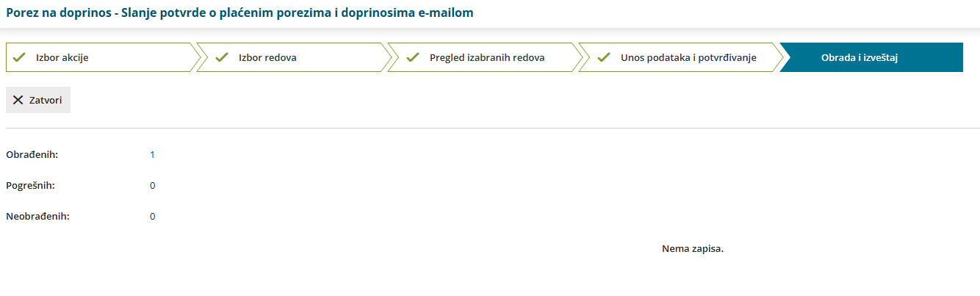
Task: Click the Nema zapisa. message
Action: coord(693,249)
